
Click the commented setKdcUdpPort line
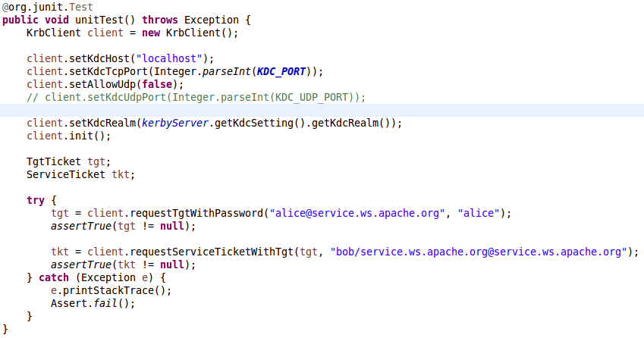(x=196, y=97)
